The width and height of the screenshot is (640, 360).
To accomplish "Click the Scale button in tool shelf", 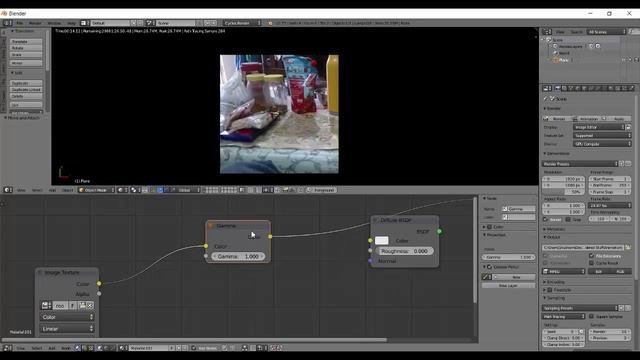I will tap(26, 55).
